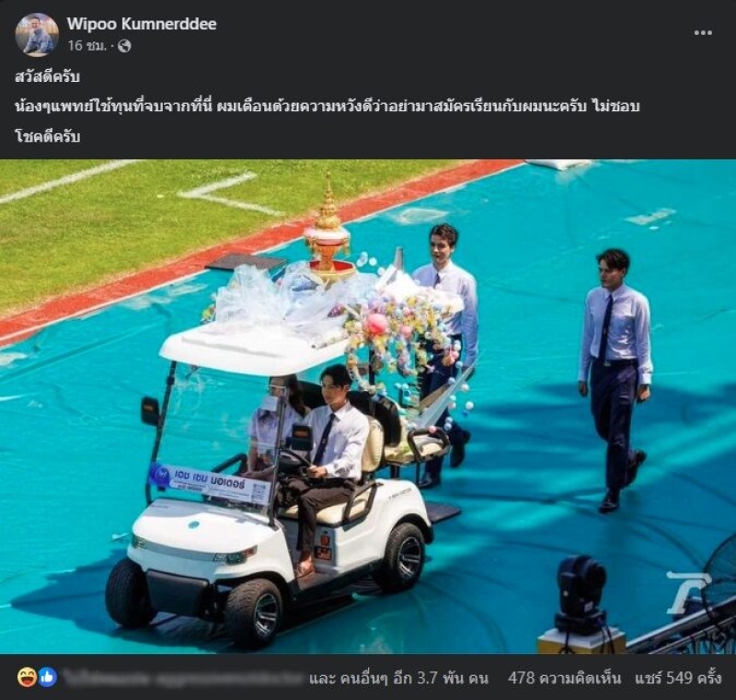Click the blue Like reaction icon
This screenshot has width=736, height=700.
point(48,678)
